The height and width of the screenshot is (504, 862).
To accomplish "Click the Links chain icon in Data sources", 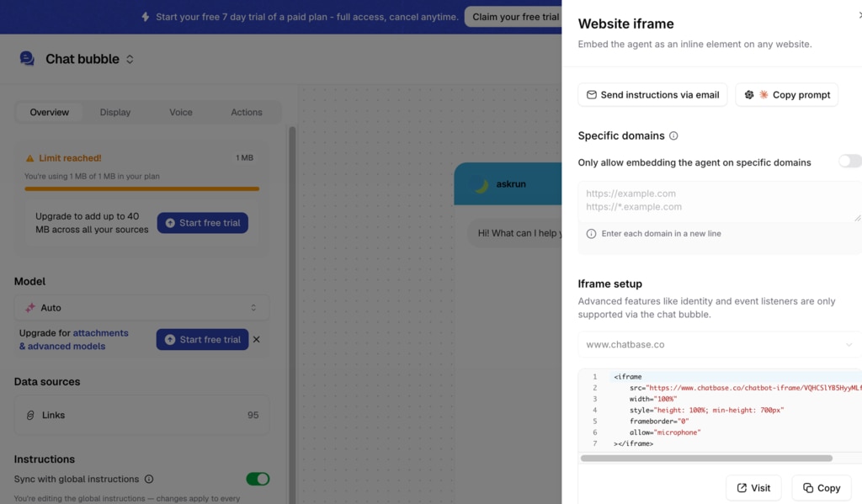I will (x=30, y=416).
